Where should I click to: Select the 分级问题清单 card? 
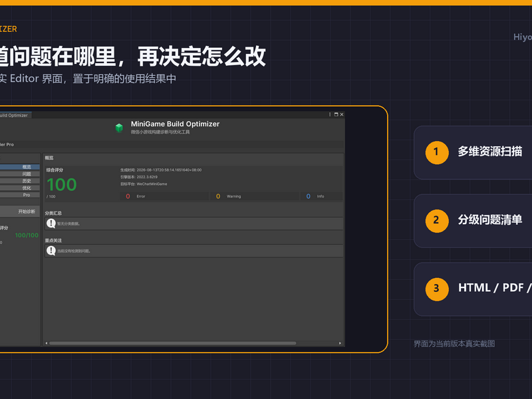pos(473,221)
